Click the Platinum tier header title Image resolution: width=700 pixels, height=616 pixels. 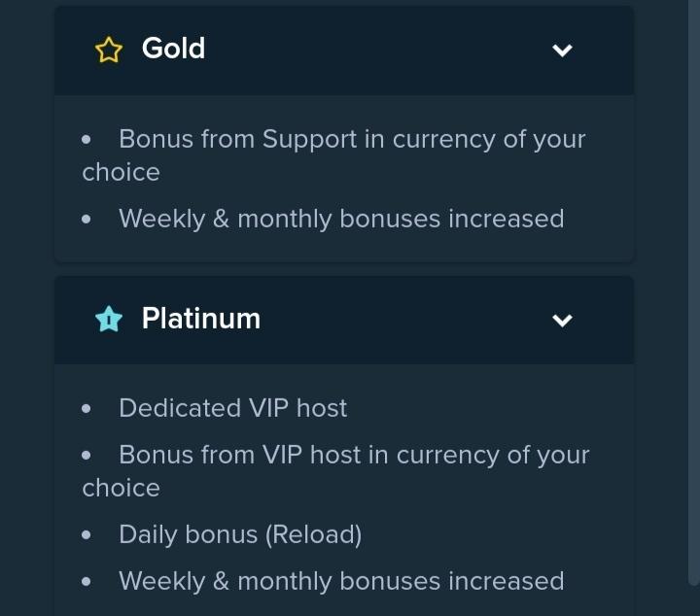pyautogui.click(x=201, y=319)
